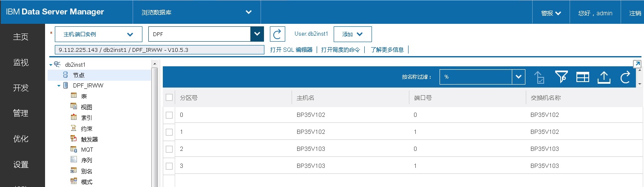Click the 表 table icon in tree
The image size is (644, 187).
click(73, 96)
